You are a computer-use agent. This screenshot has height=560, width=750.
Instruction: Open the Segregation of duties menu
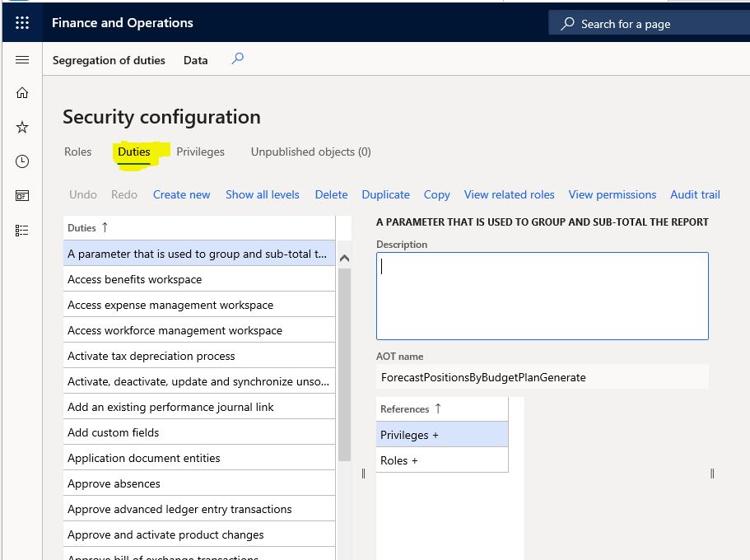tap(109, 60)
